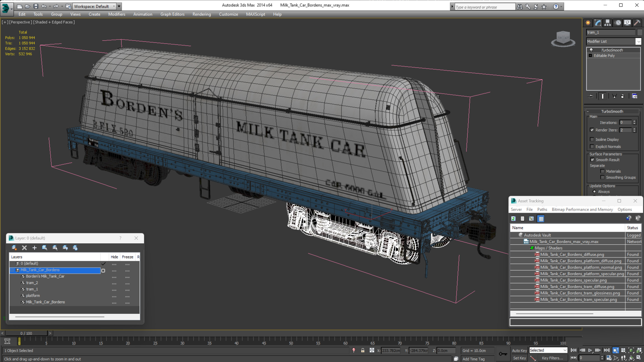Collapse the TurboSmooth rollout header
Viewport: 644px width, 362px height.
(612, 111)
